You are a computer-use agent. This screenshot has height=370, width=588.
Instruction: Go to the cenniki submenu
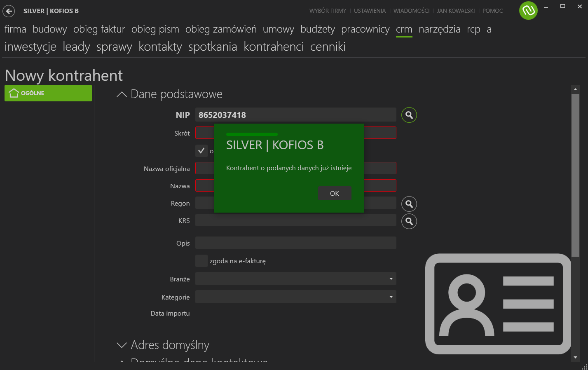tap(328, 47)
